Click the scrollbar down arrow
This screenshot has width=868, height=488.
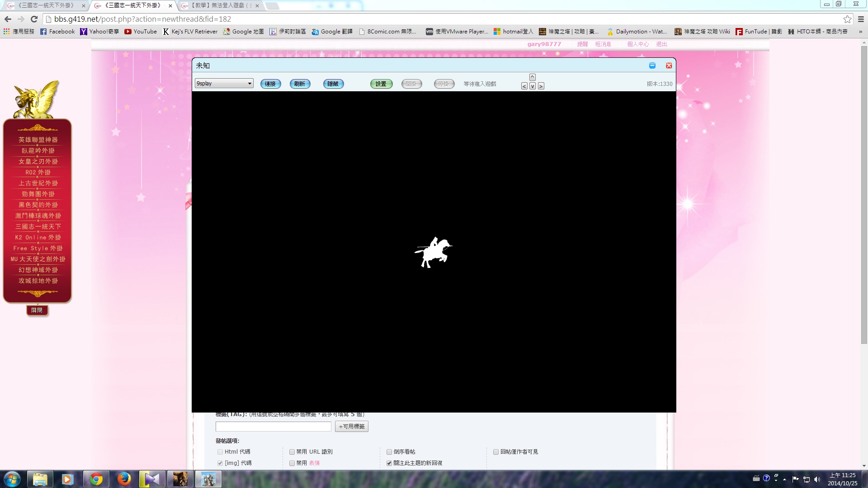click(x=864, y=466)
